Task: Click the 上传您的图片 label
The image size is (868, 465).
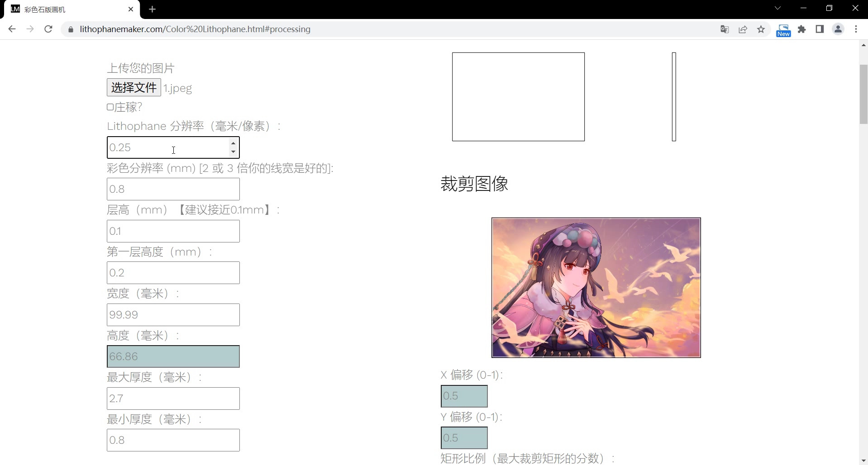Action: (141, 68)
